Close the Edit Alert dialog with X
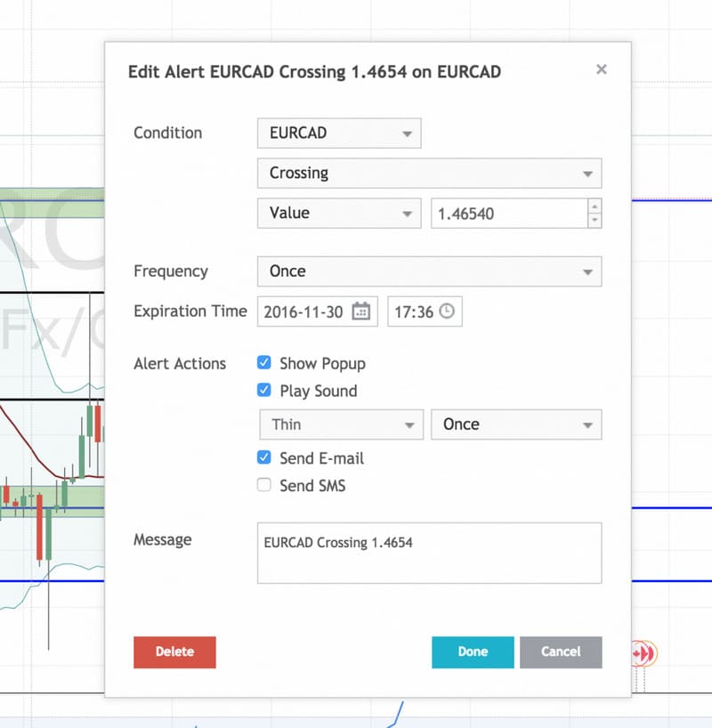The height and width of the screenshot is (728, 712). (x=602, y=69)
